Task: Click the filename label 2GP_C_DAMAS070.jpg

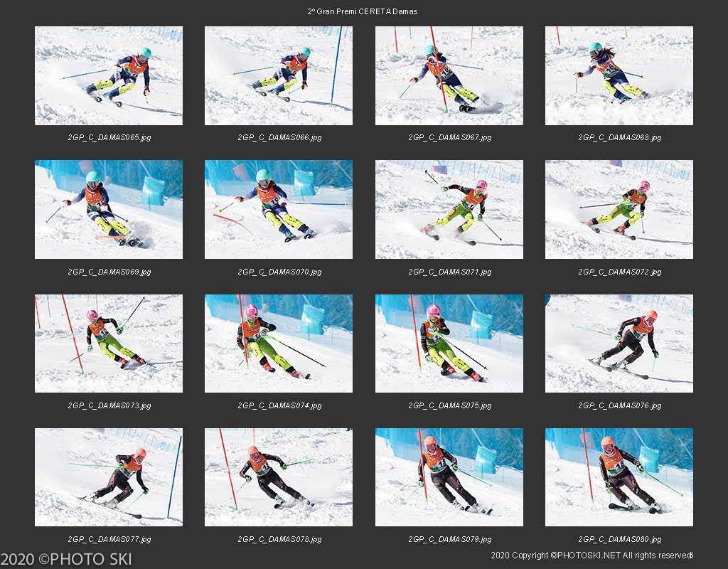Action: point(279,272)
